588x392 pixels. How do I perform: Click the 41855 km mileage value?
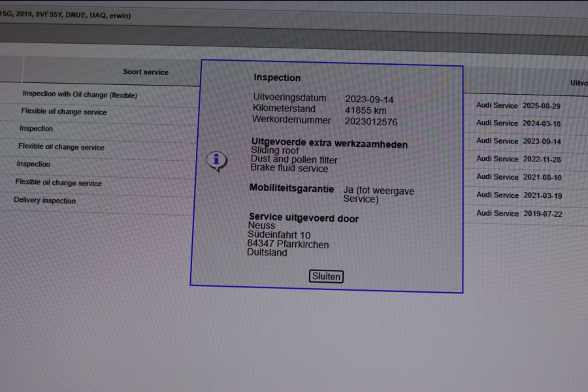click(366, 110)
